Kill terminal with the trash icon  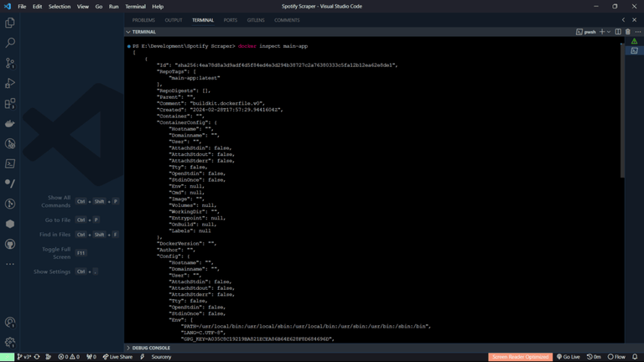point(627,32)
